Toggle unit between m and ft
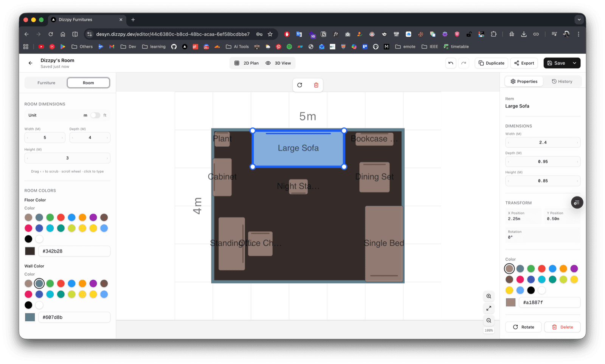 pyautogui.click(x=95, y=115)
